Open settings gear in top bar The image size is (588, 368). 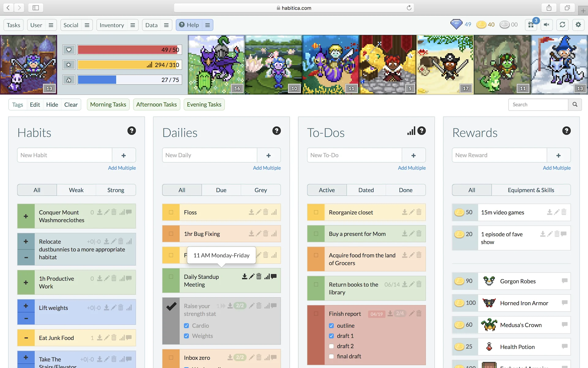578,25
